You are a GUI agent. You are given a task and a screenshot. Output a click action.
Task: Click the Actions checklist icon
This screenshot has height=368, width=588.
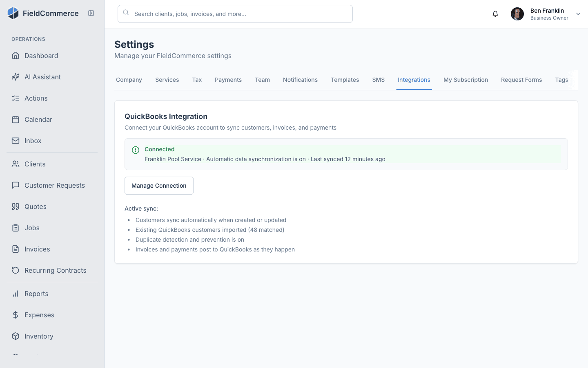16,98
